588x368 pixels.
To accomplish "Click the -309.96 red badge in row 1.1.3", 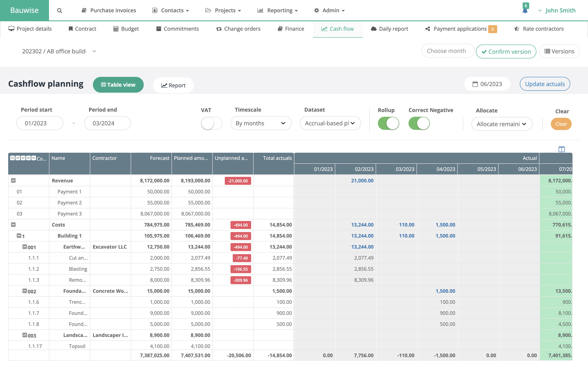I will coord(241,280).
